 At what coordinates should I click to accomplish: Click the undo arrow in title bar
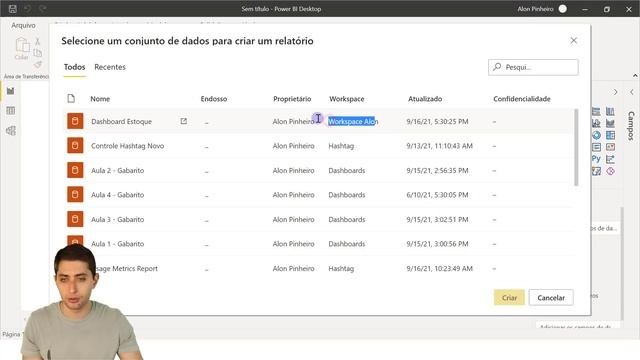click(x=27, y=9)
